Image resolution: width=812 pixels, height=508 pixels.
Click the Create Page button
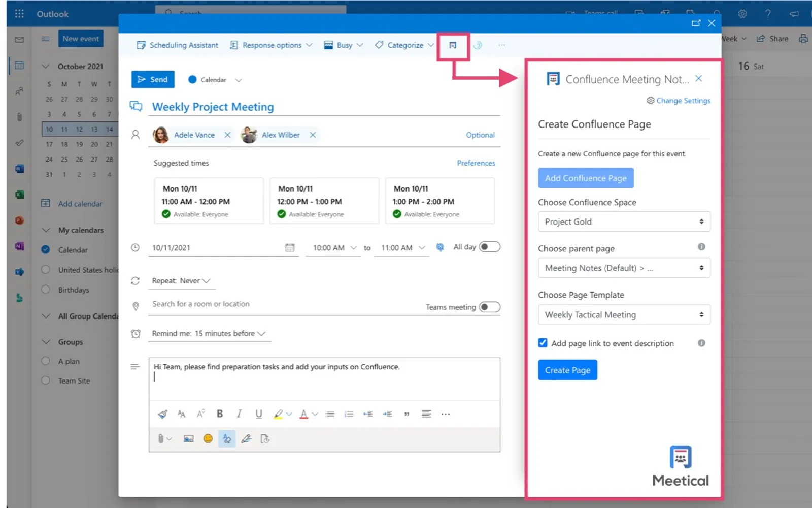(x=567, y=370)
